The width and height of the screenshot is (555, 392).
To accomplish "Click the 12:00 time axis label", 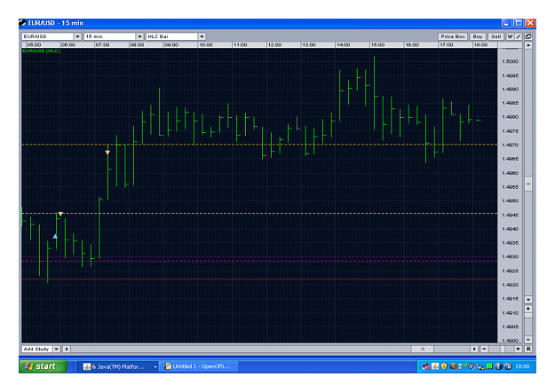I will tap(274, 45).
